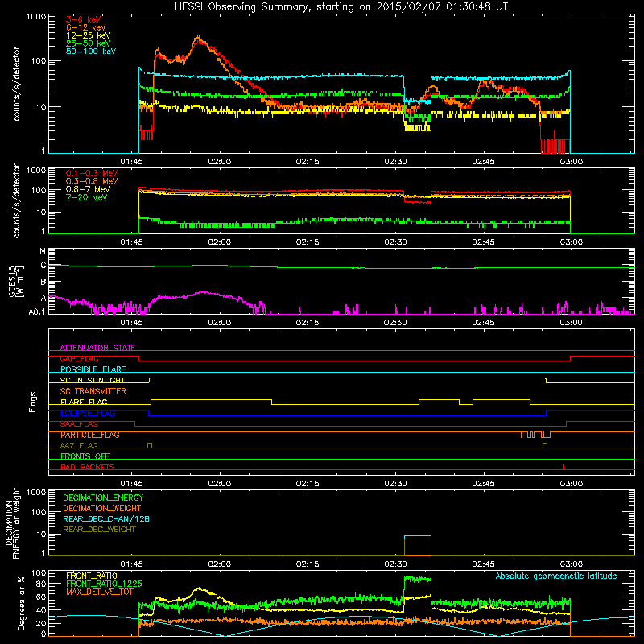Select the FRONTS_OFF flag label
Viewport: 644px width, 644px height.
[x=85, y=456]
